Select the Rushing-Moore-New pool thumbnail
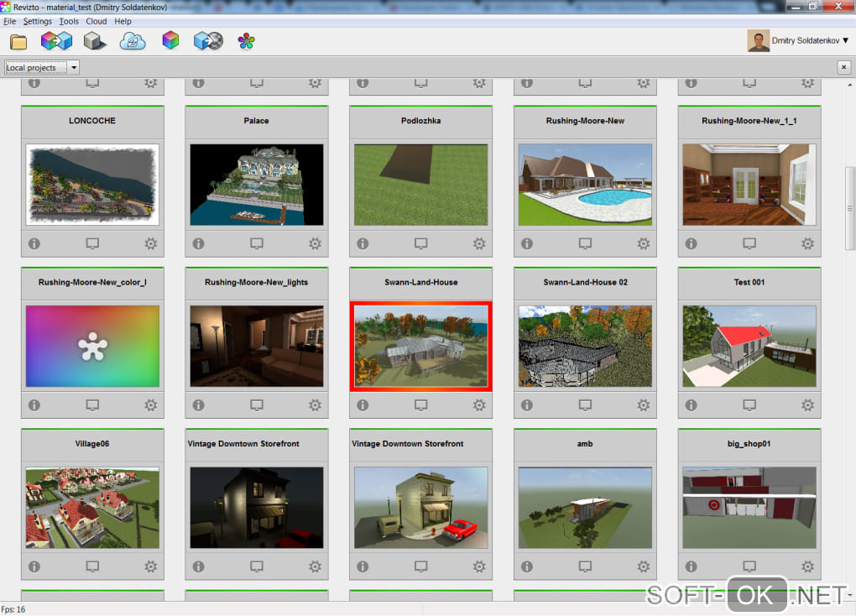The height and width of the screenshot is (616, 856). [585, 185]
